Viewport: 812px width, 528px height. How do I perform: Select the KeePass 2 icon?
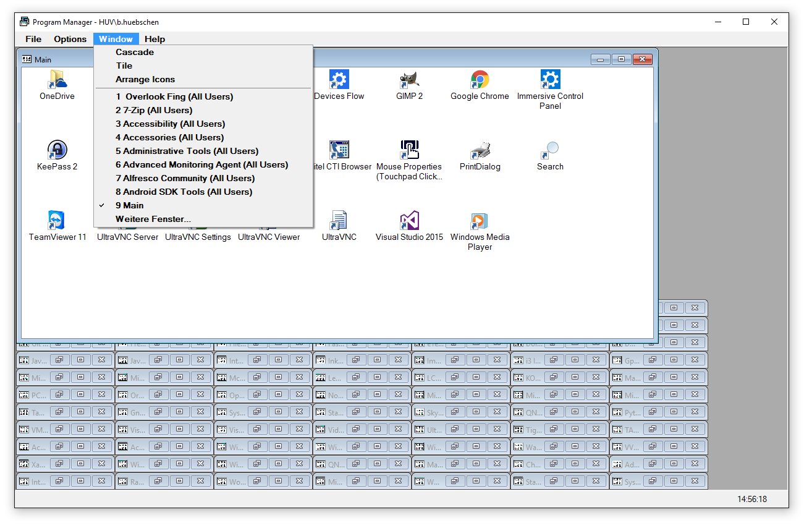pyautogui.click(x=57, y=150)
